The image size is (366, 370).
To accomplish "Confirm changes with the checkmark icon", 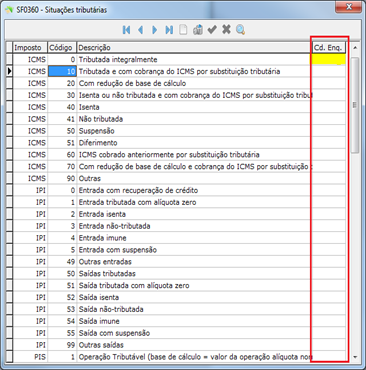I will pos(212,30).
